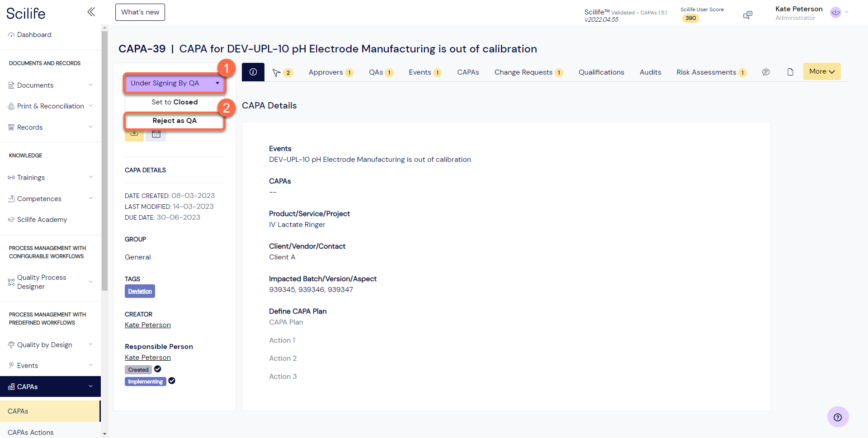Open the info tab icon
The height and width of the screenshot is (438, 868).
pos(253,72)
